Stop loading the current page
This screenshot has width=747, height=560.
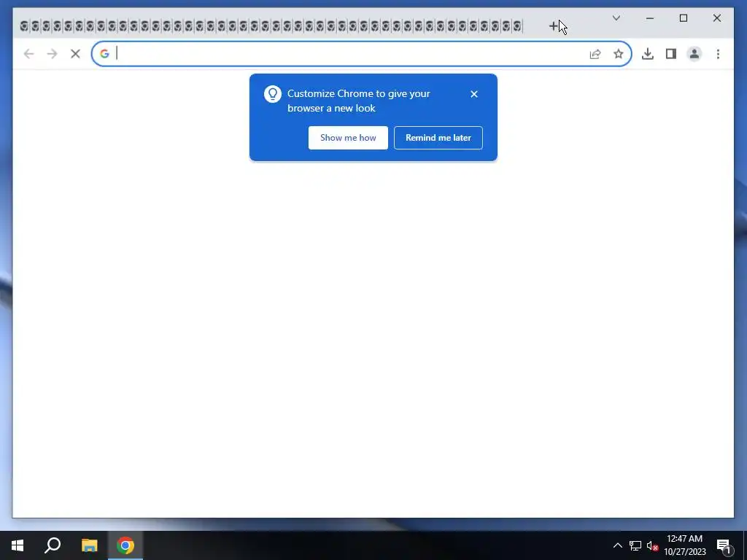click(x=75, y=54)
